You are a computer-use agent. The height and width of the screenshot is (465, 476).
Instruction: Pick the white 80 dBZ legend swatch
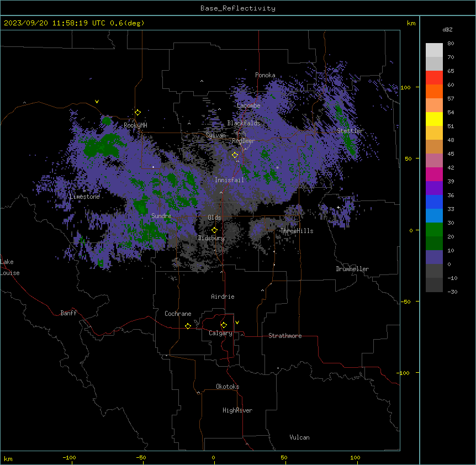pos(434,50)
